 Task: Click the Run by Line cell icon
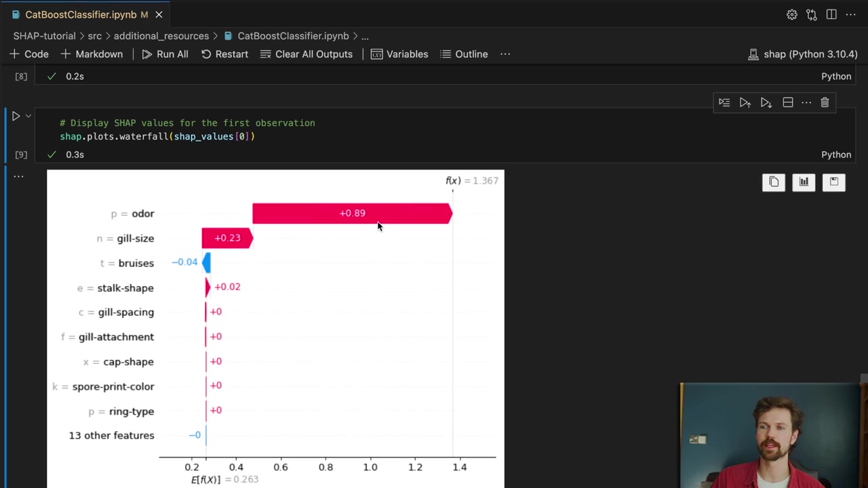[724, 102]
